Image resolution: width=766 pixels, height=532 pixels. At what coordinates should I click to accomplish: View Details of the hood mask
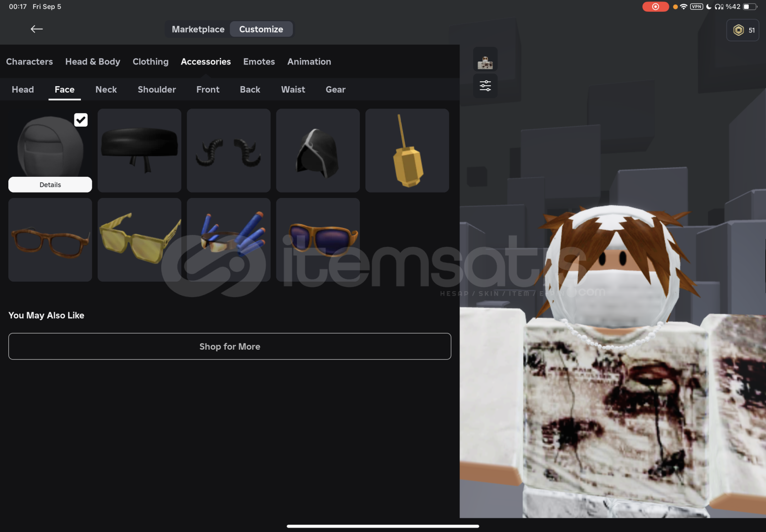(x=50, y=185)
